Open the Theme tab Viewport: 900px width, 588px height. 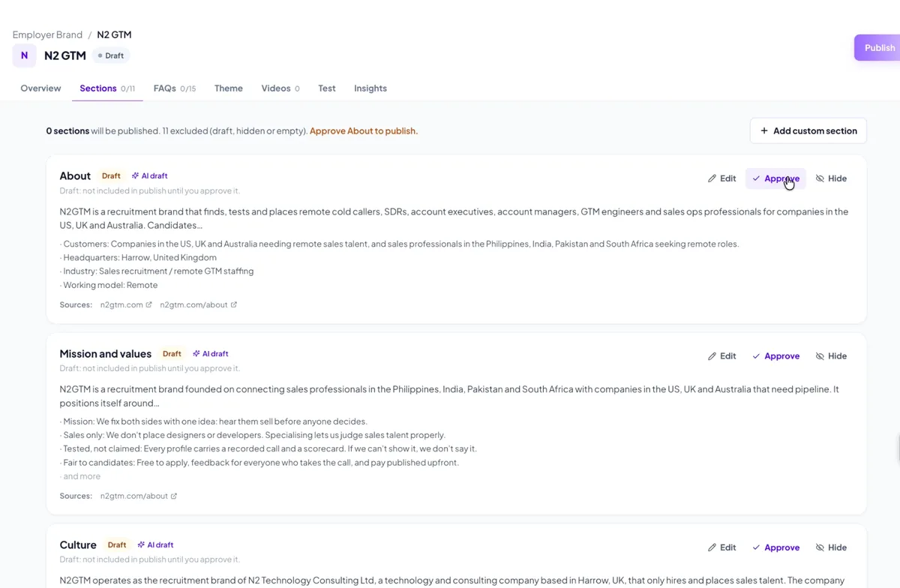(229, 88)
